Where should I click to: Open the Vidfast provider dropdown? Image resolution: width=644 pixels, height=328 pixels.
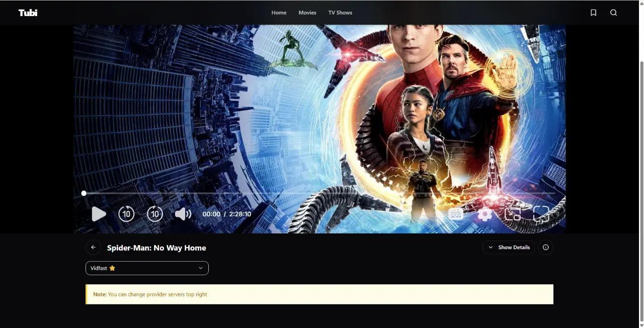pos(147,268)
